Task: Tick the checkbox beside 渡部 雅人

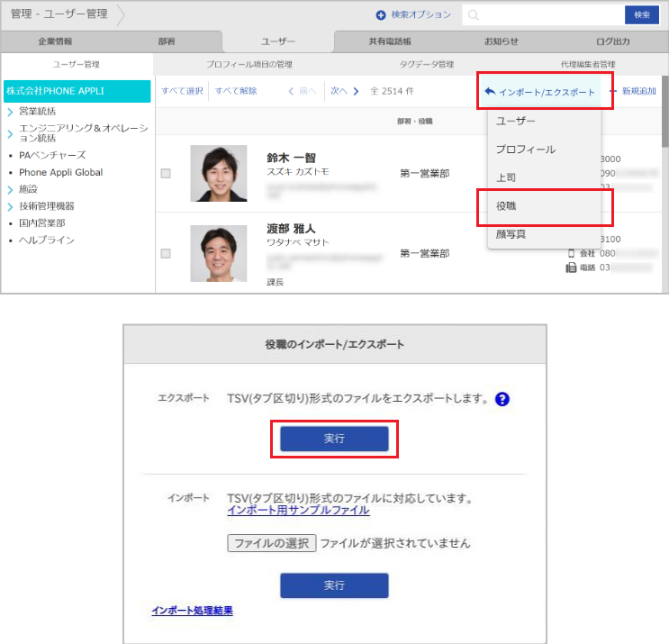Action: click(x=166, y=253)
